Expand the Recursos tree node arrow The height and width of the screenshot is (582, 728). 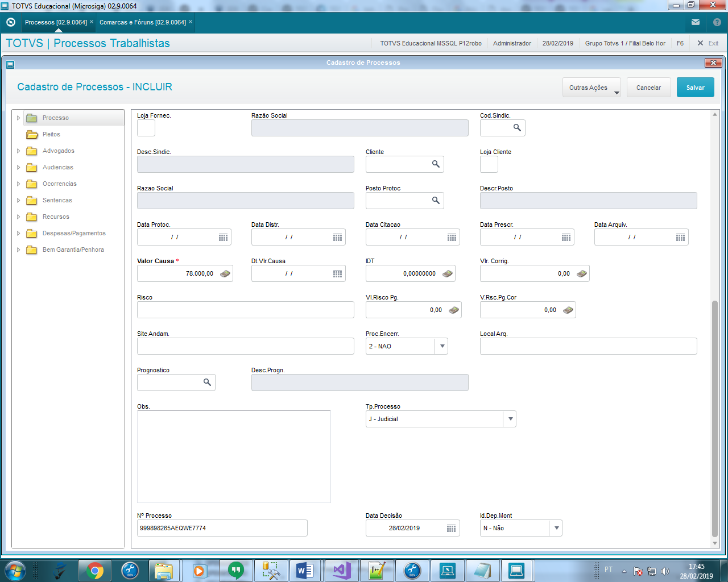(18, 217)
